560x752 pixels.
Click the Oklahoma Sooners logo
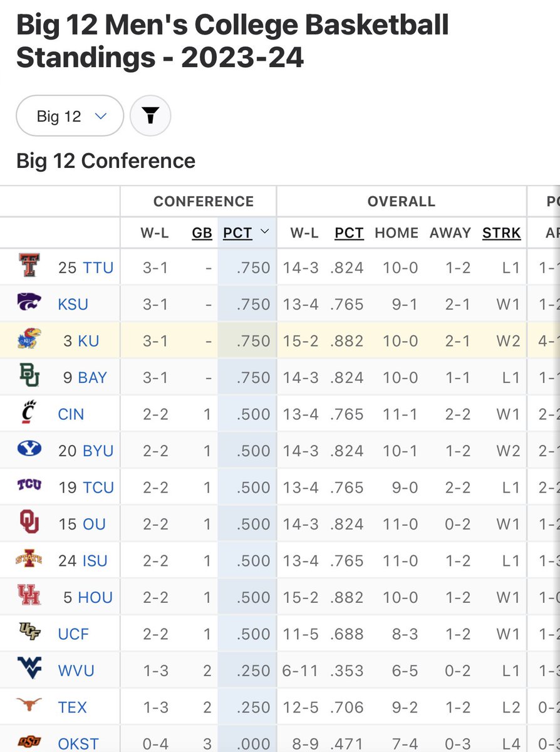click(29, 522)
